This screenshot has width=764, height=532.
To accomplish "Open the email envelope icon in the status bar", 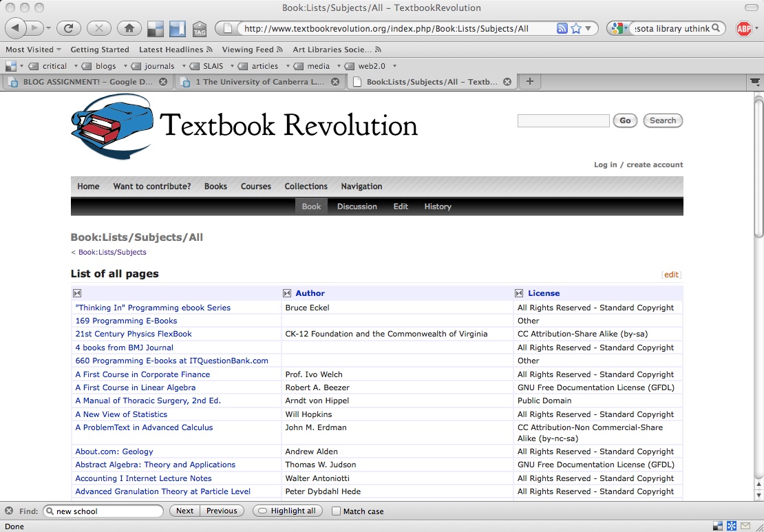I will tap(745, 525).
